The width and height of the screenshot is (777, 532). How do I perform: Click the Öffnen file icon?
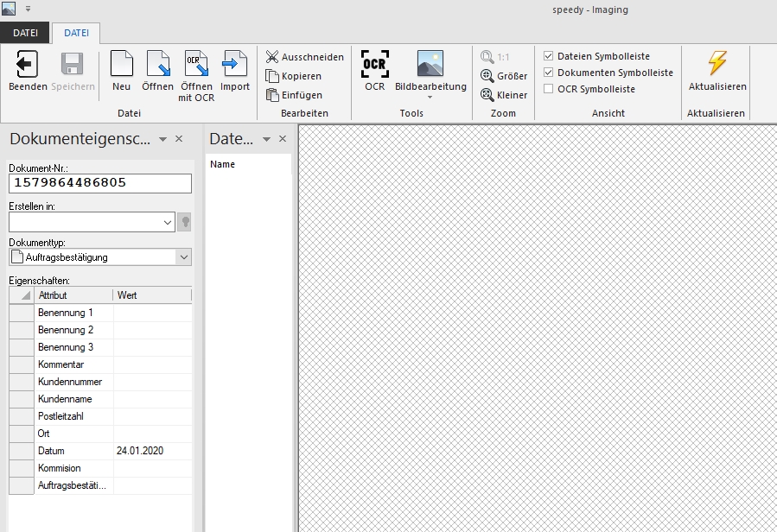coord(157,65)
